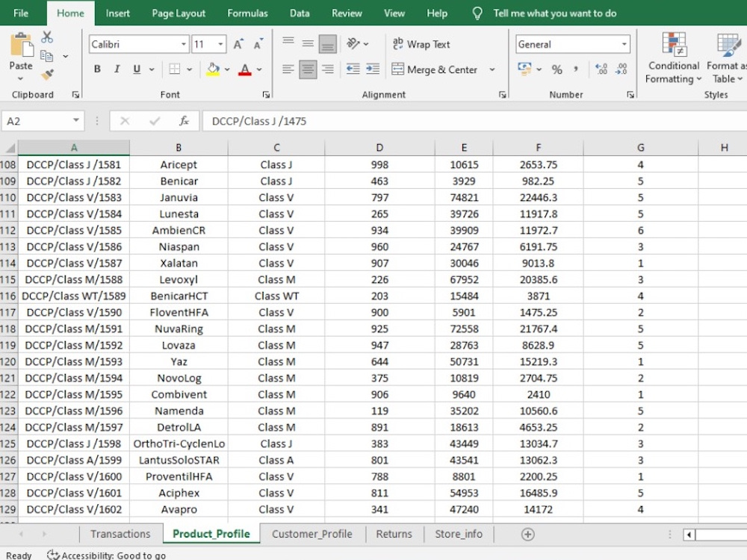Screen dimensions: 747x560
Task: Toggle Center horizontal alignment
Action: pyautogui.click(x=308, y=69)
